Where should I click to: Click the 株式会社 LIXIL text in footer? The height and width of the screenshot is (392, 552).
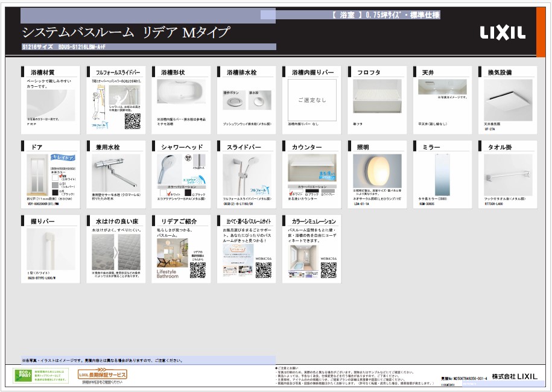tap(515, 376)
